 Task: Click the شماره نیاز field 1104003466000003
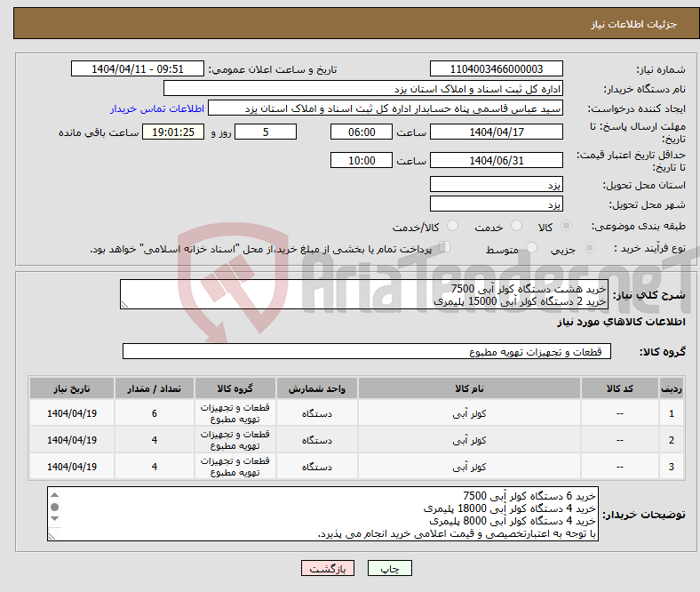pyautogui.click(x=496, y=68)
